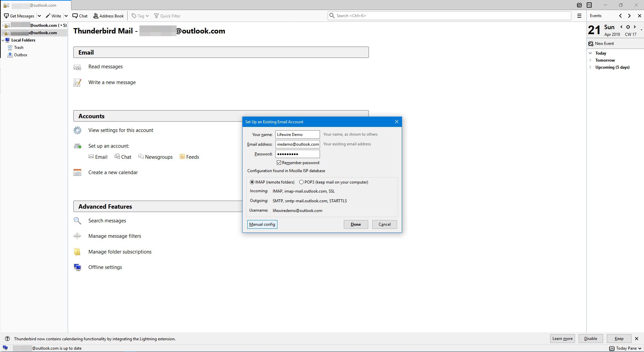Screen dimensions: 644x352
Task: Select IMAP (remote folders) radio button
Action: click(x=252, y=182)
